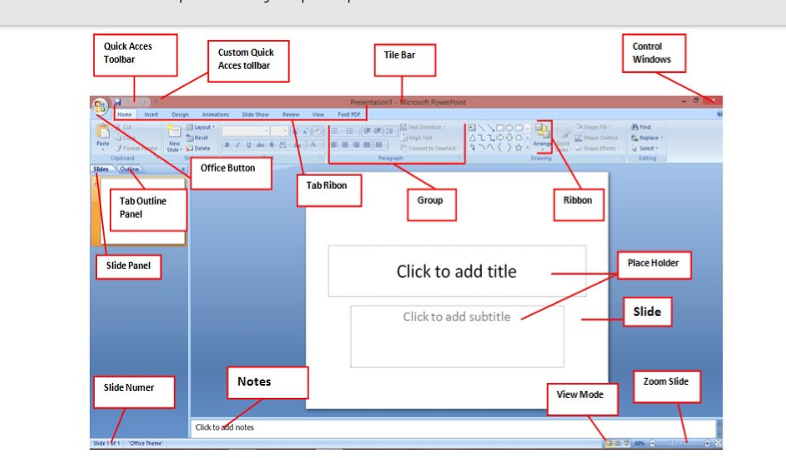Open the Customize Quick Access Toolbar arrow

coord(156,102)
